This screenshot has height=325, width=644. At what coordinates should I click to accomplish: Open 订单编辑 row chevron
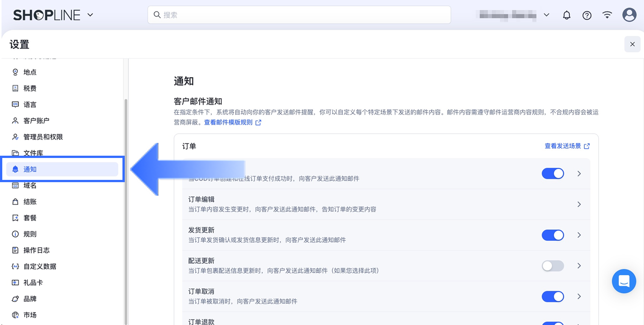(579, 204)
